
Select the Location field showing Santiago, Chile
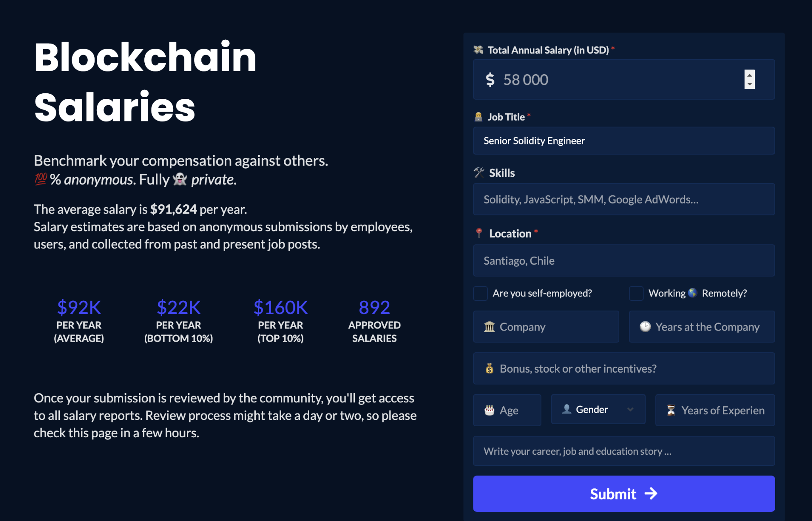click(624, 261)
